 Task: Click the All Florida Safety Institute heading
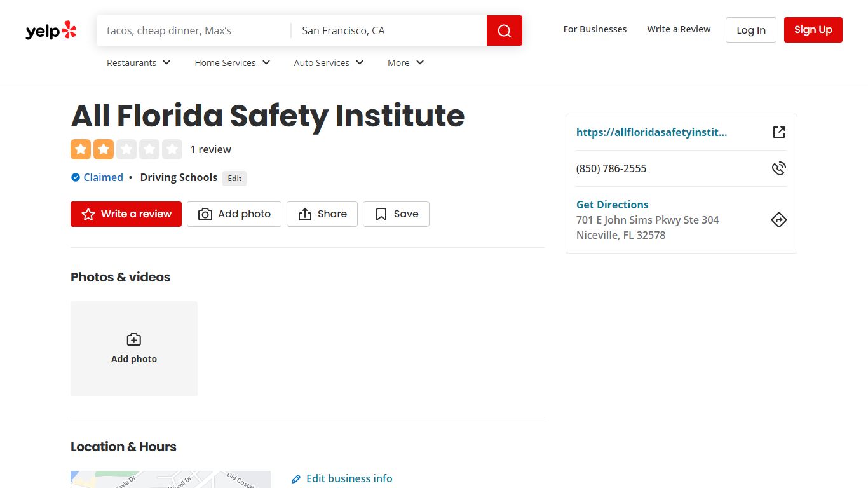tap(268, 116)
